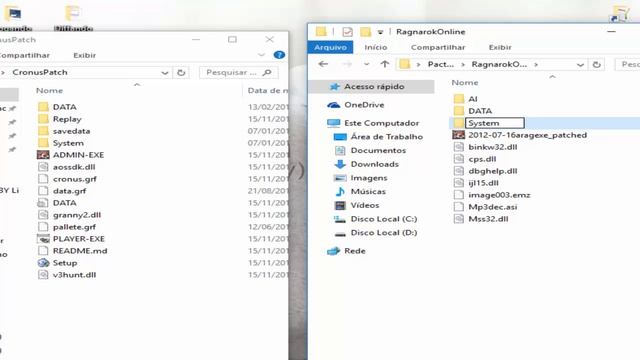This screenshot has width=640, height=360.
Task: Open recent locations dropdown arrow
Action: click(366, 64)
